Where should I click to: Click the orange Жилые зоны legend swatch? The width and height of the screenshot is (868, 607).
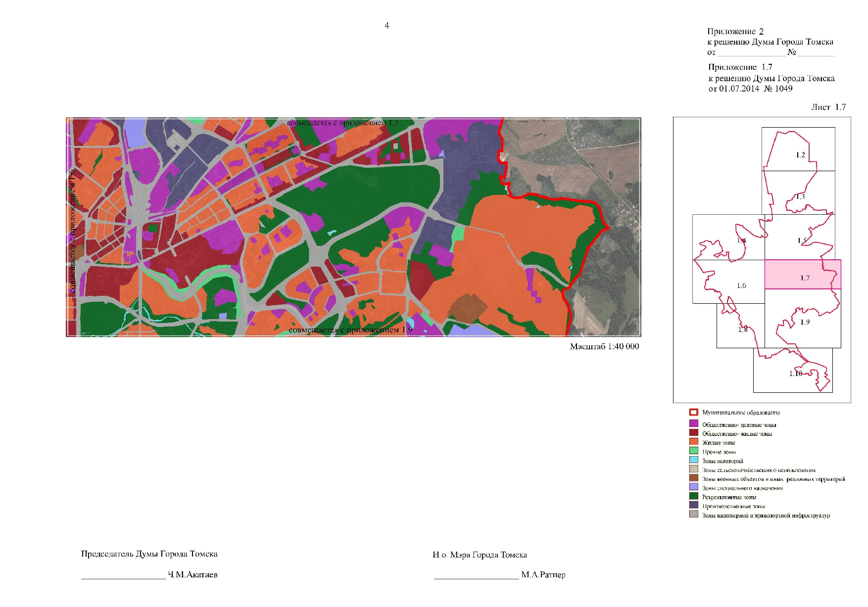[693, 442]
